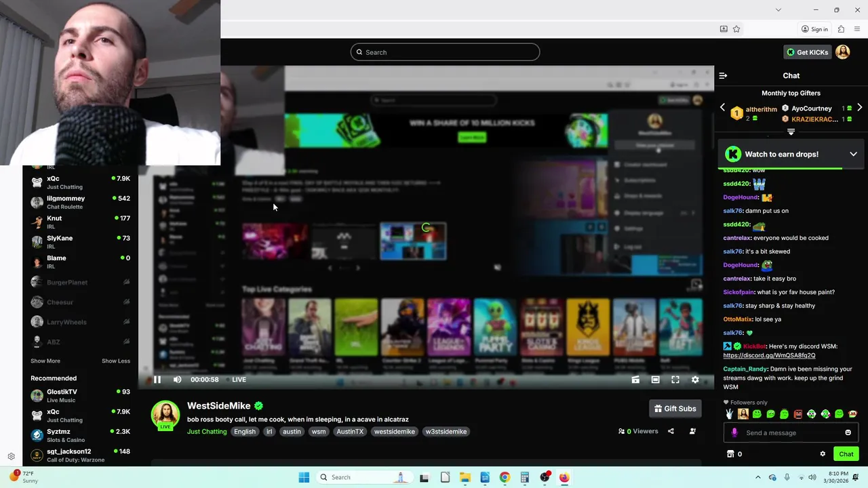868x488 pixels.
Task: Open the Windows Start menu
Action: [304, 477]
